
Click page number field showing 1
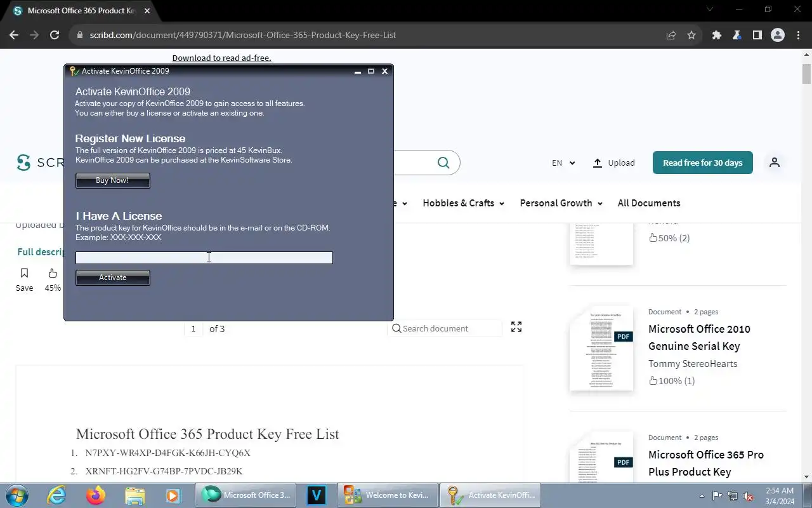193,328
